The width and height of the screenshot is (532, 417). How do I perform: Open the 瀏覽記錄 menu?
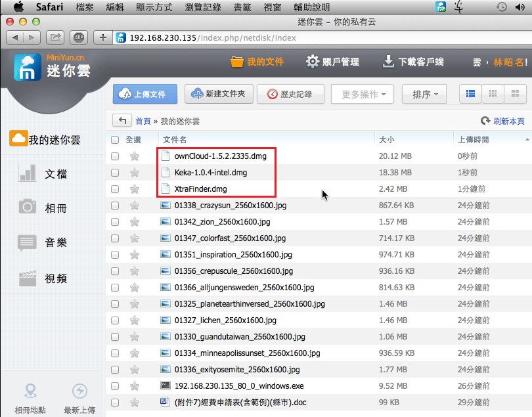tap(203, 7)
